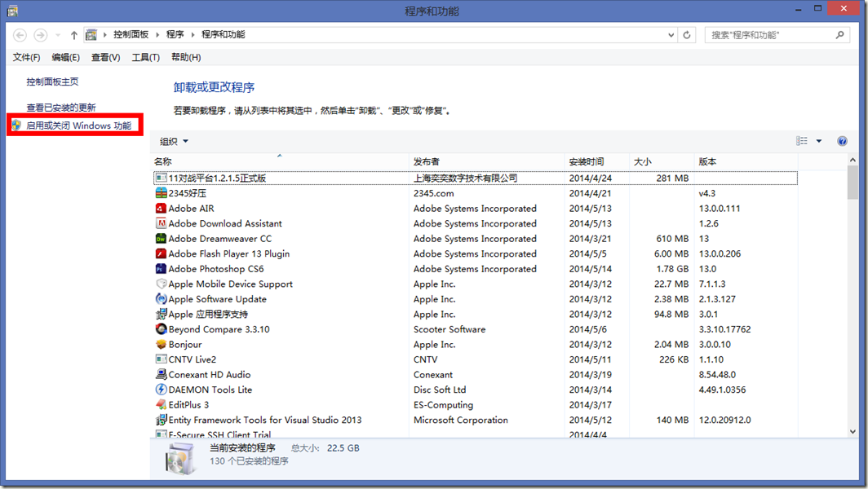The height and width of the screenshot is (489, 868).
Task: Select the 2345好压 icon
Action: tap(161, 193)
